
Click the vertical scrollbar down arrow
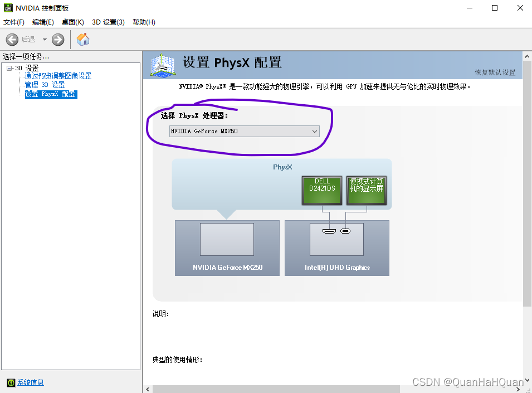click(527, 380)
